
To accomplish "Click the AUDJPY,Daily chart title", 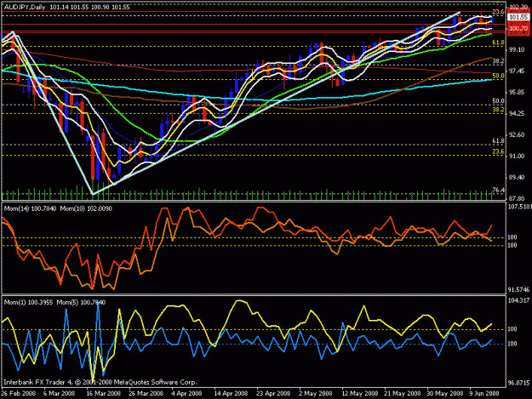I will click(x=24, y=7).
